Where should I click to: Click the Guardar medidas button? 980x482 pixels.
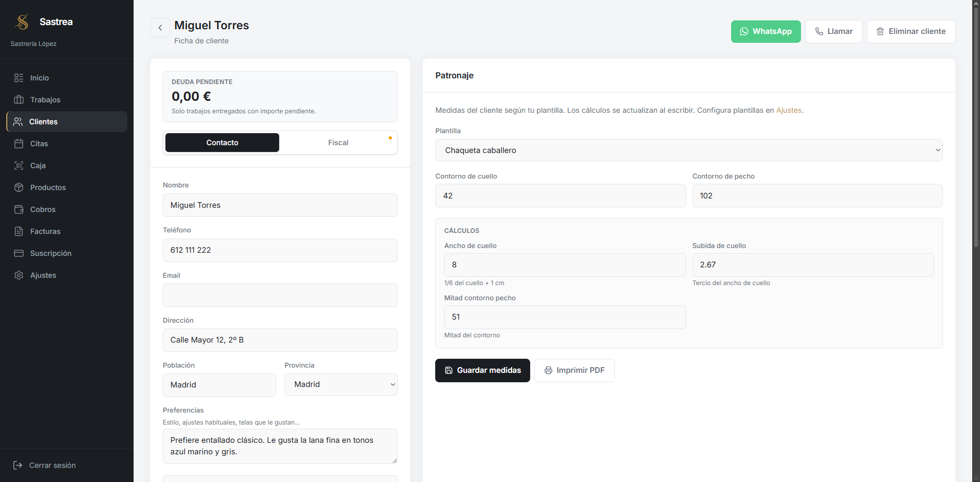click(483, 370)
